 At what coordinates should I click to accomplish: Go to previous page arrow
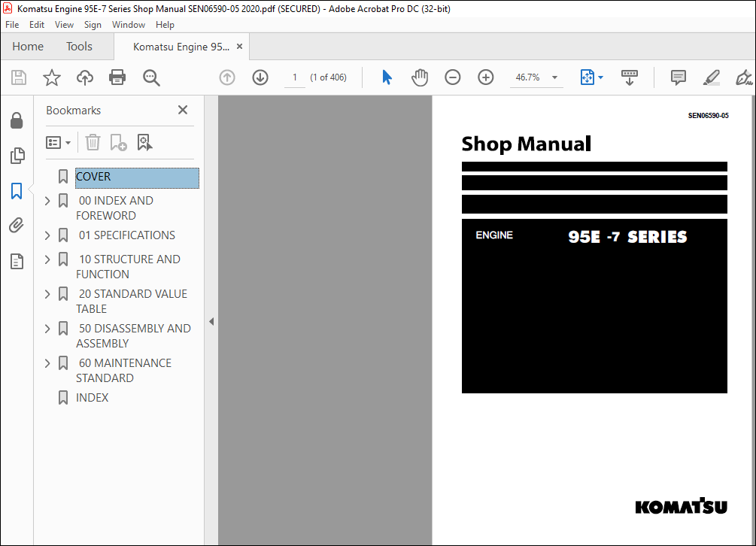pyautogui.click(x=227, y=77)
